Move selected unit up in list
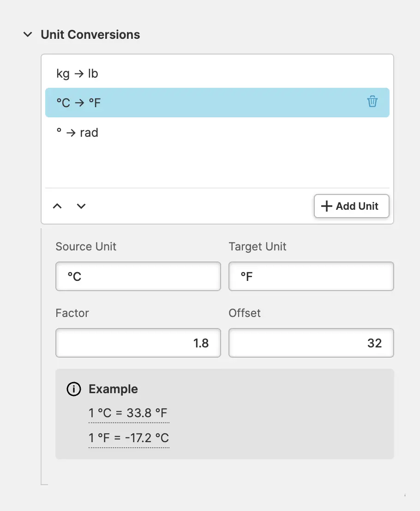Viewport: 420px width, 511px height. (x=57, y=206)
